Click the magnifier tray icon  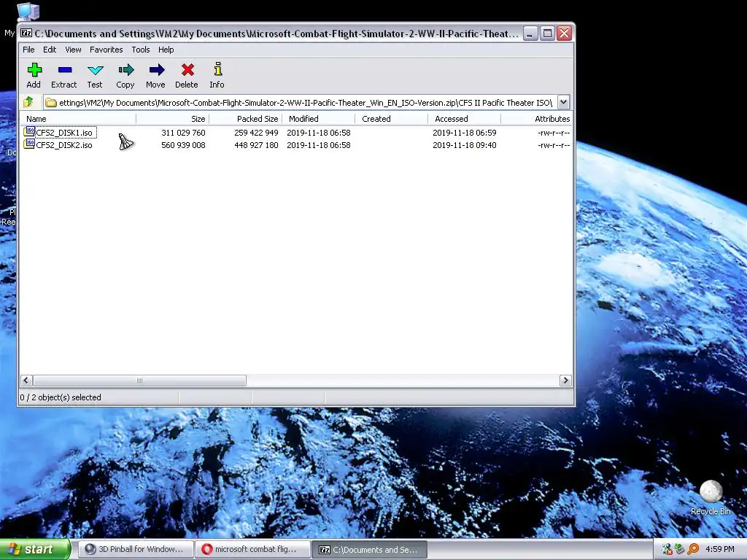coord(693,549)
